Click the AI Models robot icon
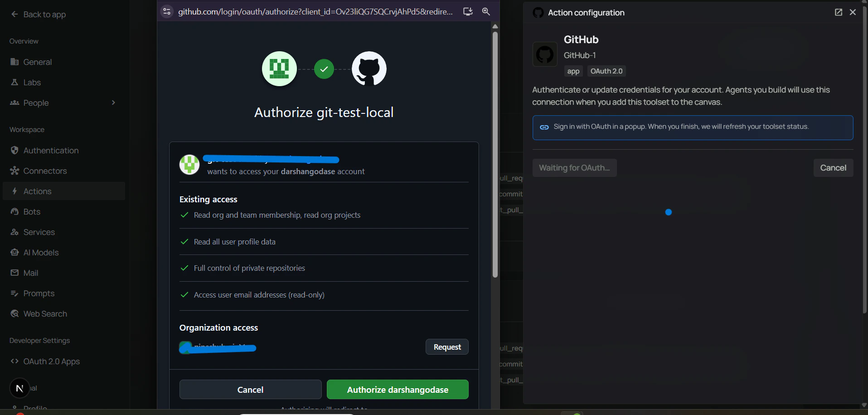This screenshot has height=415, width=868. (x=15, y=252)
